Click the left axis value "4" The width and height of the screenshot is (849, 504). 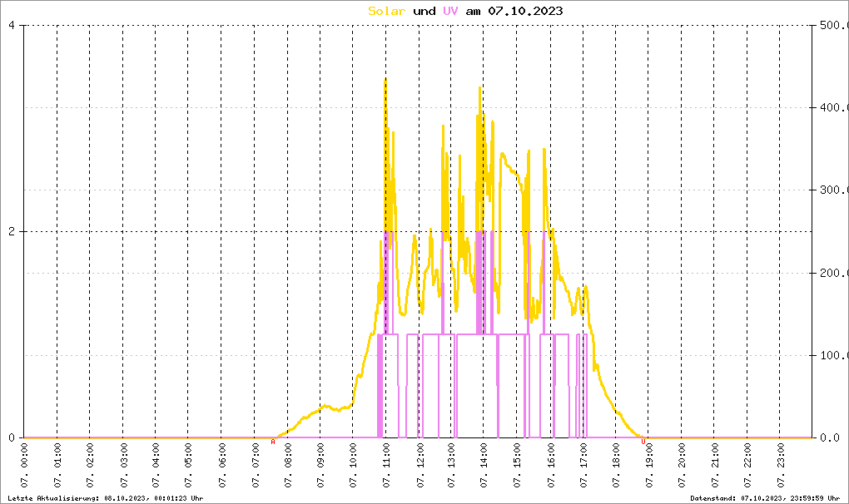(12, 25)
